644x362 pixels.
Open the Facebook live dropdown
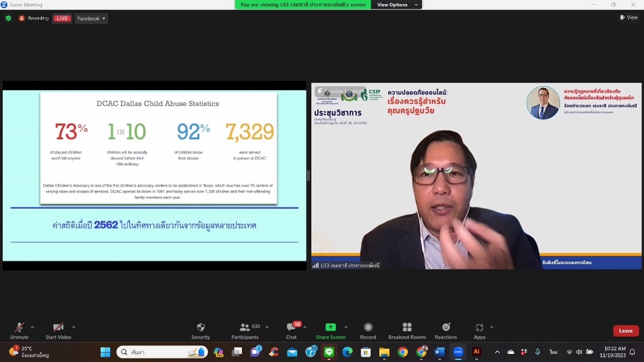pos(91,19)
